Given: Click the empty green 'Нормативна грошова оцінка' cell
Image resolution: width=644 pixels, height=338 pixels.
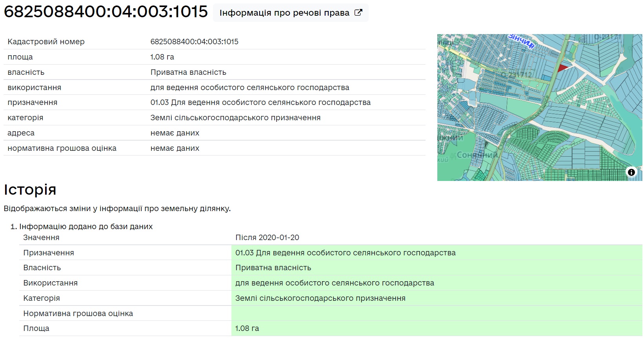Looking at the screenshot, I should [436, 313].
